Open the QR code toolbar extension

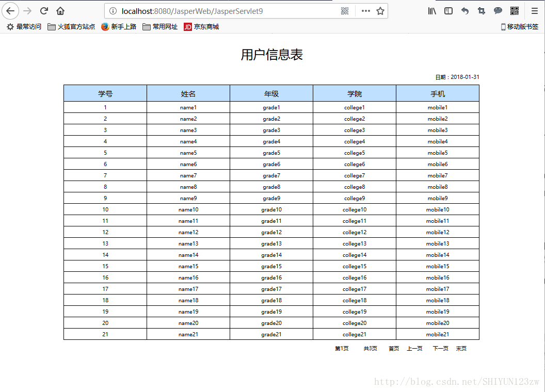tap(515, 11)
